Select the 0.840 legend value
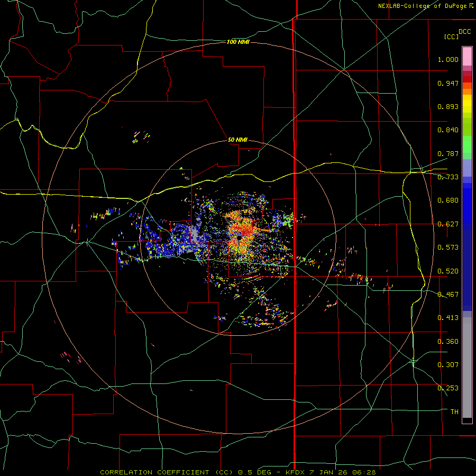Viewport: 476px width, 476px height. 448,130
